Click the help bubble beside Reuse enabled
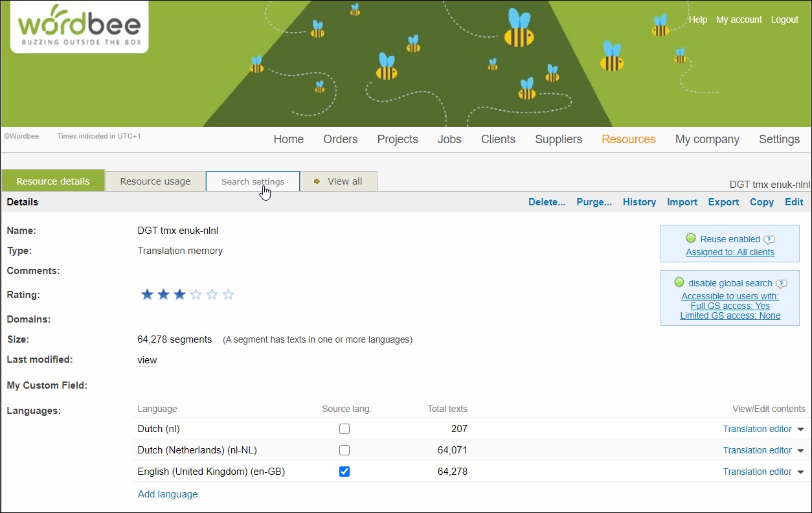The width and height of the screenshot is (812, 513). pyautogui.click(x=769, y=239)
